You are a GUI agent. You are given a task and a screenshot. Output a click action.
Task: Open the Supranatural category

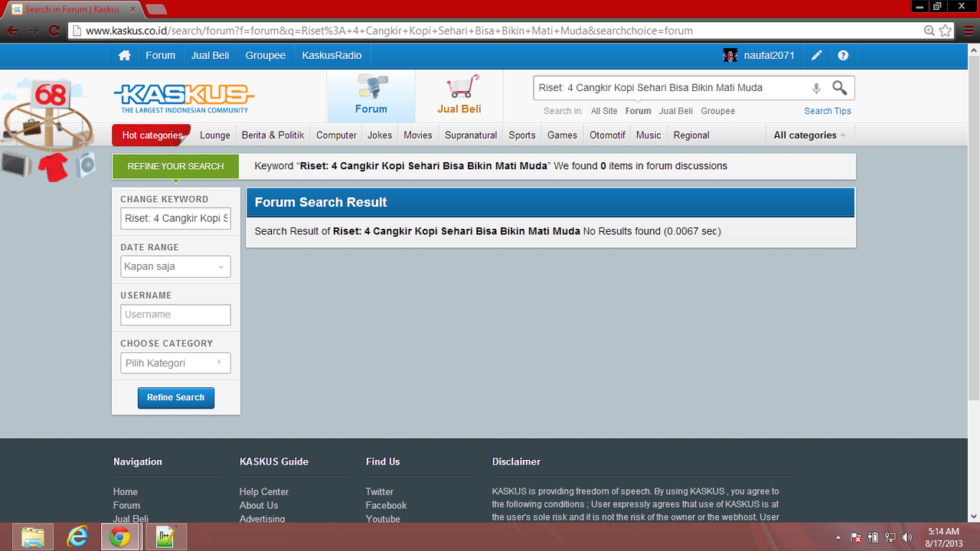(x=471, y=135)
